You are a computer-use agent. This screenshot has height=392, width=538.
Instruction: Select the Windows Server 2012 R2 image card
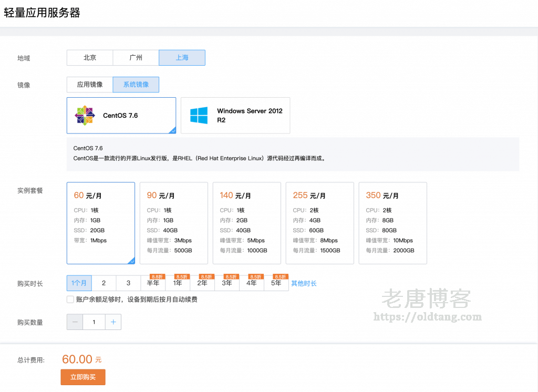235,115
